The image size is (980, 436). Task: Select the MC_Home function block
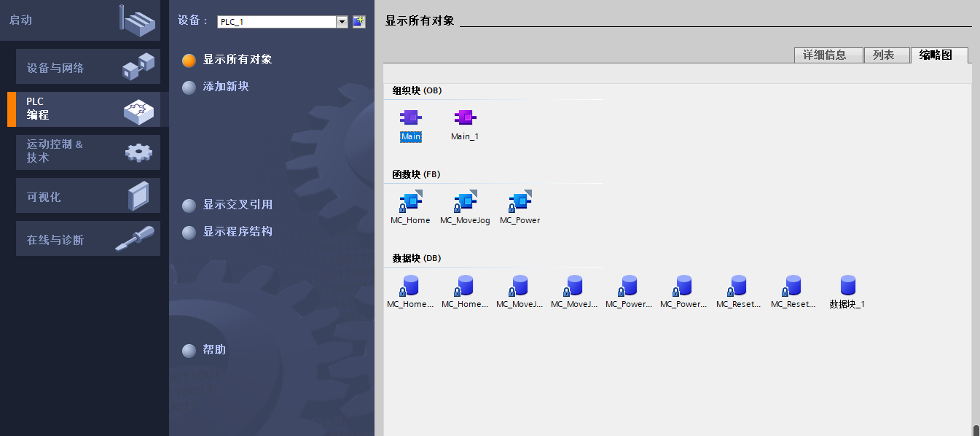410,202
